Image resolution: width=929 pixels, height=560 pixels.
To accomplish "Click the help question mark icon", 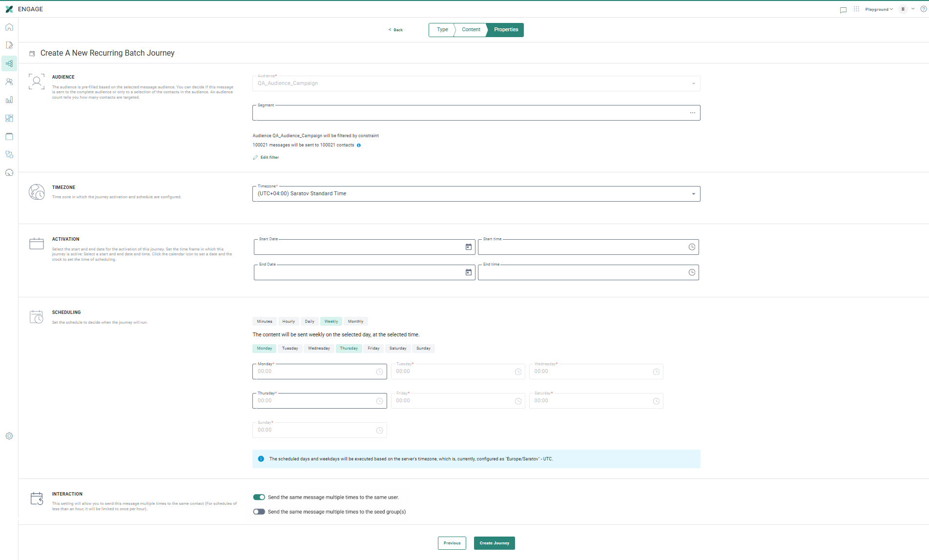I will [923, 9].
